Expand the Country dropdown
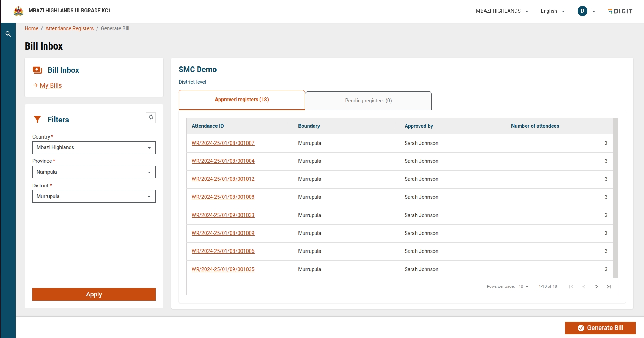 click(x=94, y=148)
